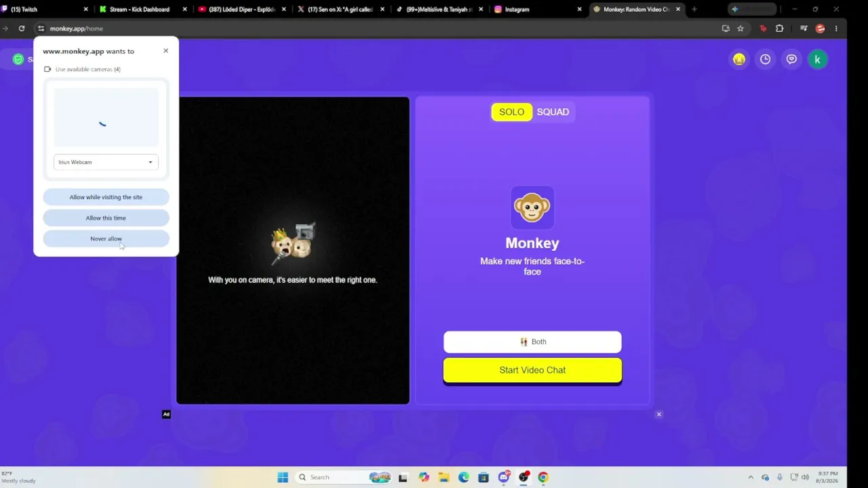Close the Kick Dashboard tab

184,9
